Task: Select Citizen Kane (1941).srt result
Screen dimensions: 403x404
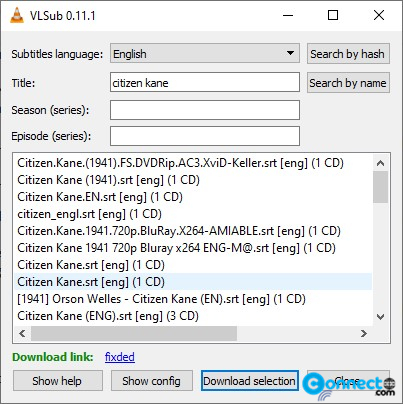Action: click(193, 180)
